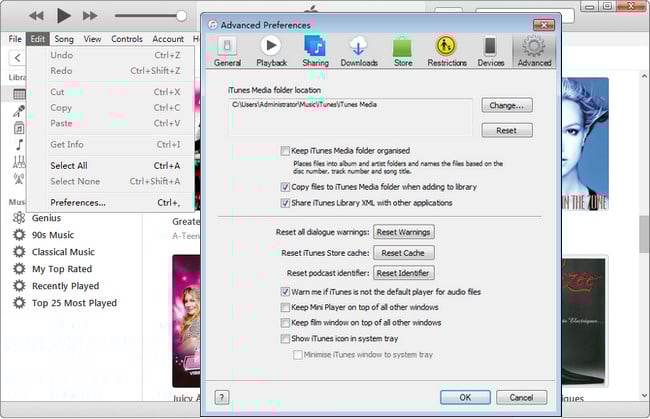The width and height of the screenshot is (650, 419).
Task: Click the Cancel button
Action: click(521, 397)
